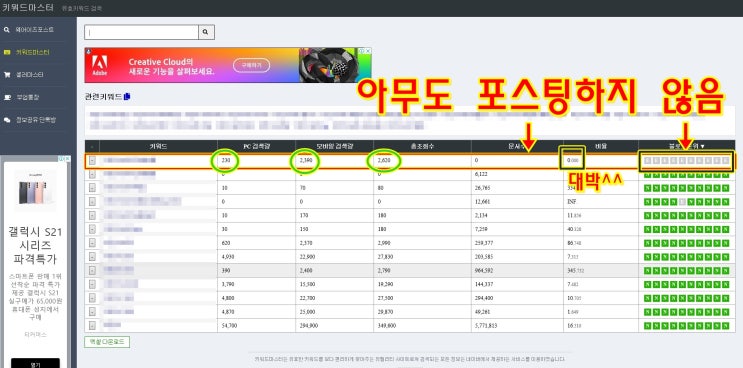Click the 열기 button in the Galaxy ad
The height and width of the screenshot is (368, 743).
click(36, 364)
